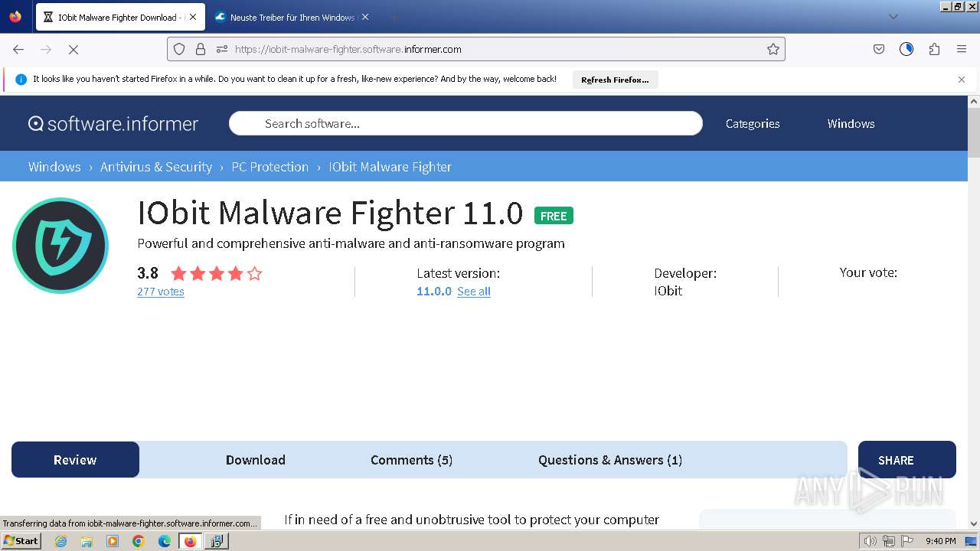This screenshot has height=551, width=980.
Task: Dismiss the Refresh Firefox notification bar
Action: pos(962,80)
